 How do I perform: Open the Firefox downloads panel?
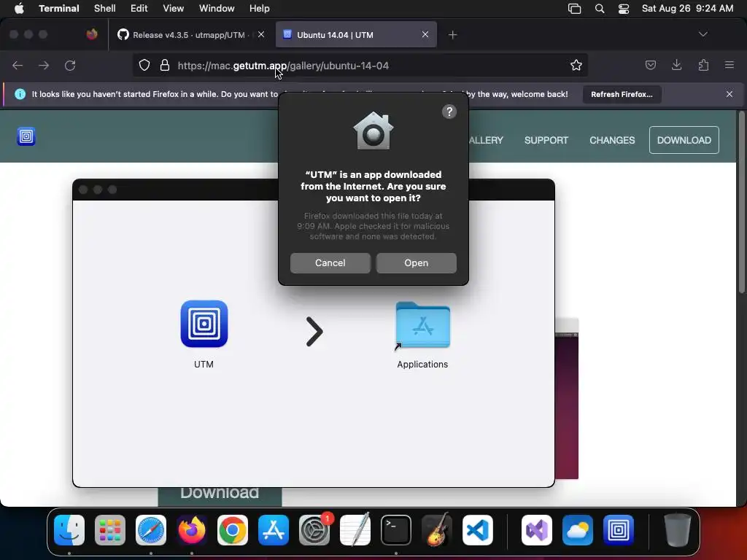click(x=676, y=65)
